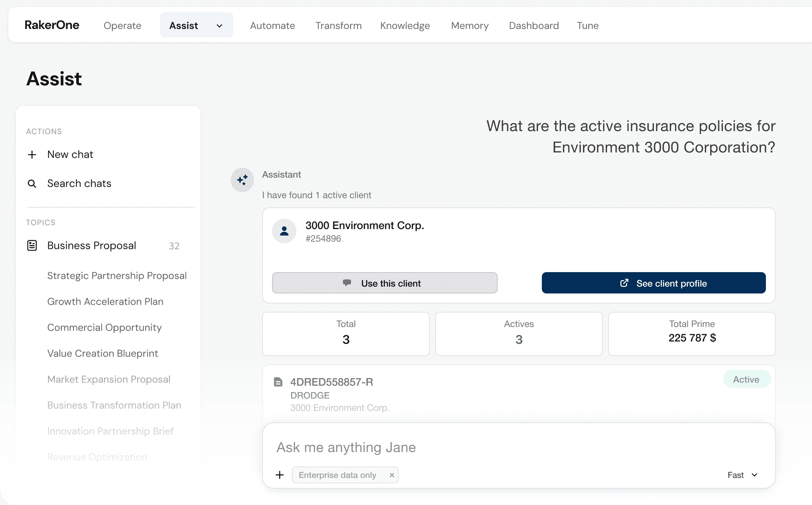Image resolution: width=812 pixels, height=505 pixels.
Task: Click the plus icon in the message input bar
Action: click(280, 475)
